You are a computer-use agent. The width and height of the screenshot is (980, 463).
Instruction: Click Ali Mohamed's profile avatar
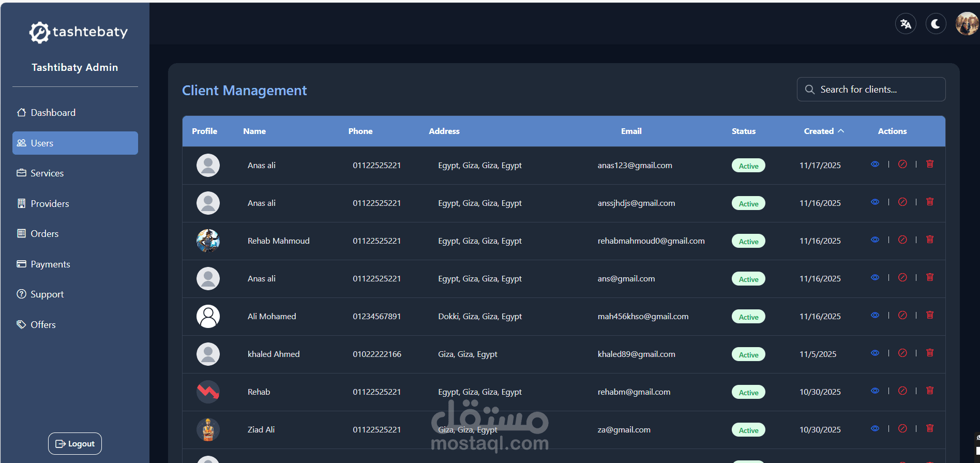(208, 317)
